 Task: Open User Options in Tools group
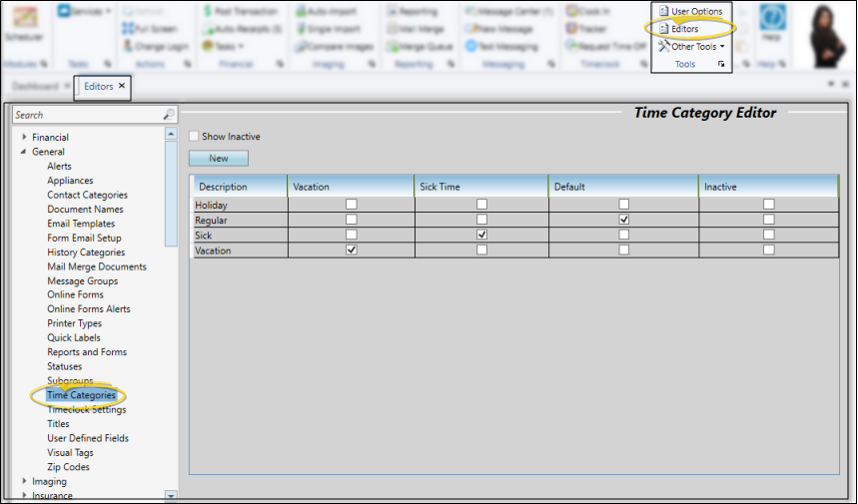(689, 11)
